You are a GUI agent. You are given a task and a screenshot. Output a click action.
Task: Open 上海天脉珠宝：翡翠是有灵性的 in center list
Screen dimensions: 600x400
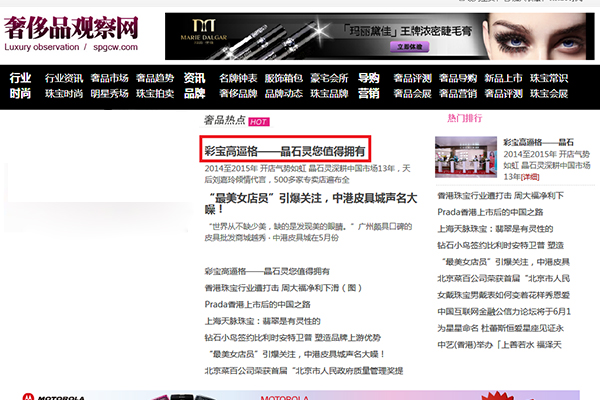(262, 321)
